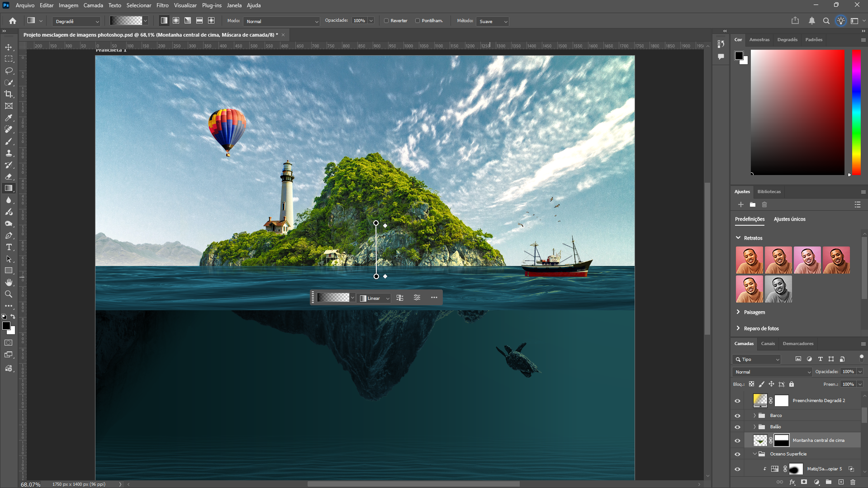Enable the Pontilham. checkbox

pyautogui.click(x=417, y=21)
